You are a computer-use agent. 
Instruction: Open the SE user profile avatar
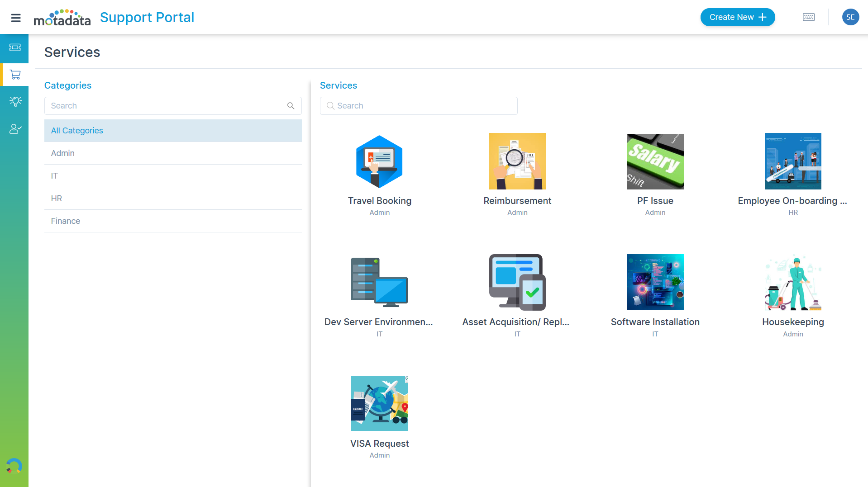pos(850,17)
